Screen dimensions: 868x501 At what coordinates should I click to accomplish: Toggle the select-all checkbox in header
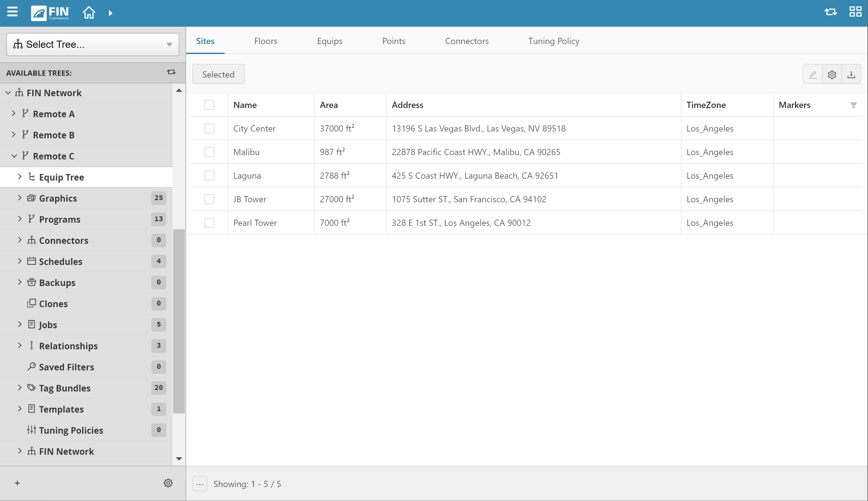tap(209, 104)
